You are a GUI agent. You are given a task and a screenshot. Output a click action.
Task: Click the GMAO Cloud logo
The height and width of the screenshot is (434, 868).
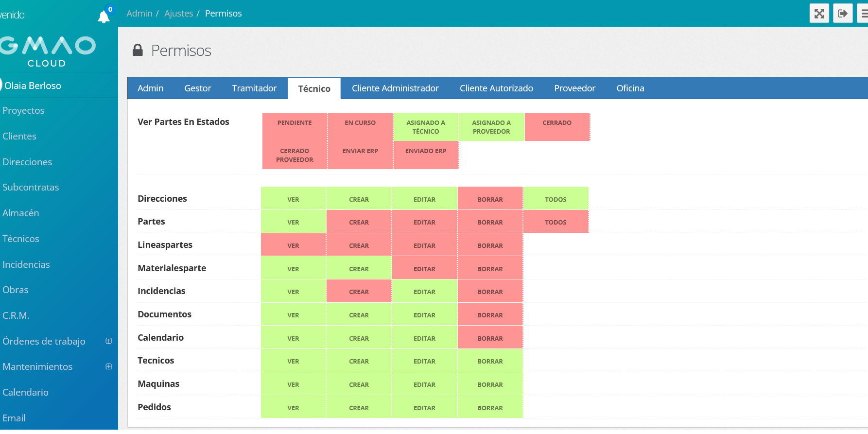click(x=48, y=51)
